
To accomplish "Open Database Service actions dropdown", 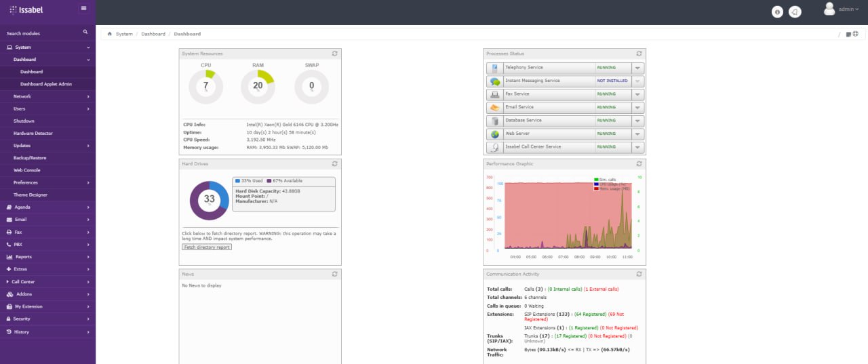I will pyautogui.click(x=637, y=121).
